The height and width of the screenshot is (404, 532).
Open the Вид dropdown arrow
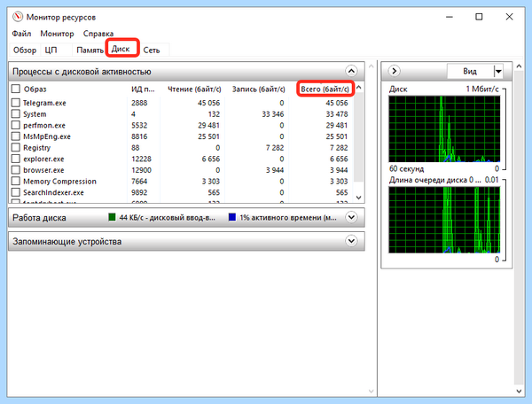(498, 71)
